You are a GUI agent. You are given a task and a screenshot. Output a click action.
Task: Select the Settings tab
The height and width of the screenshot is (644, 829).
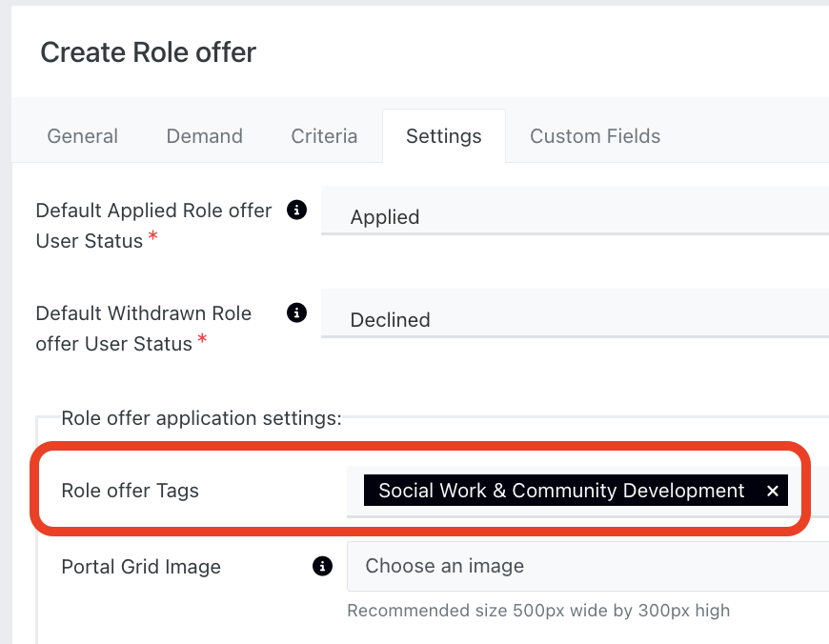(x=443, y=136)
